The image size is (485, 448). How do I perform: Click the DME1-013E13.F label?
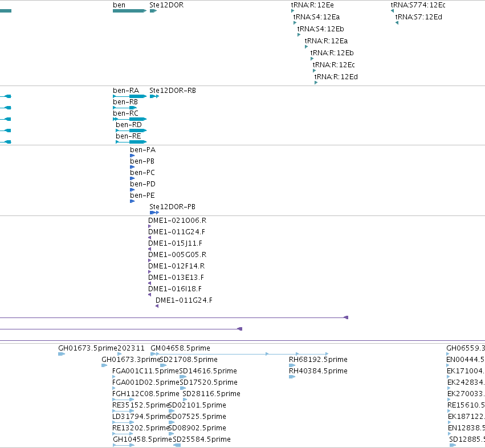coord(176,278)
